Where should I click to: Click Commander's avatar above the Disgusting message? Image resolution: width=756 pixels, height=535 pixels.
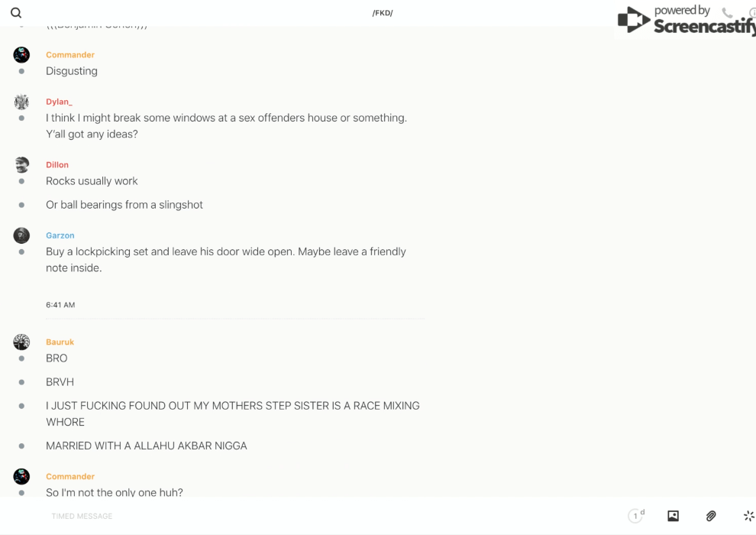(x=21, y=55)
